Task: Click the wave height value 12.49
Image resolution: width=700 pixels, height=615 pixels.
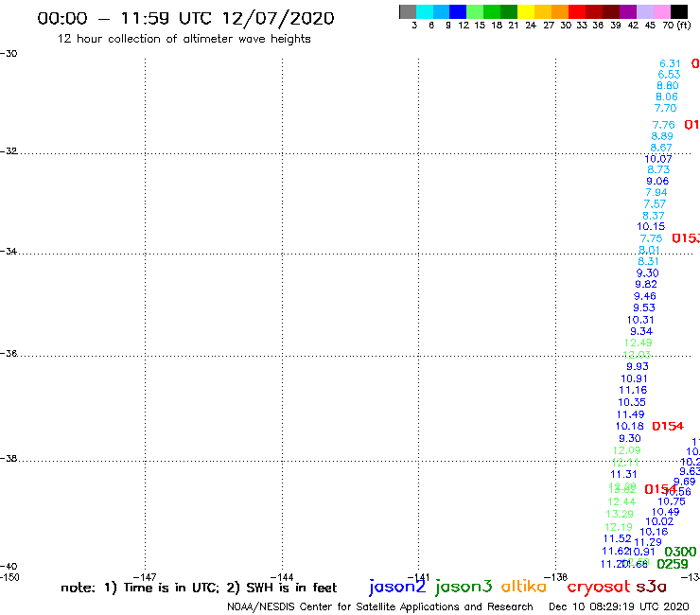Action: click(x=638, y=343)
